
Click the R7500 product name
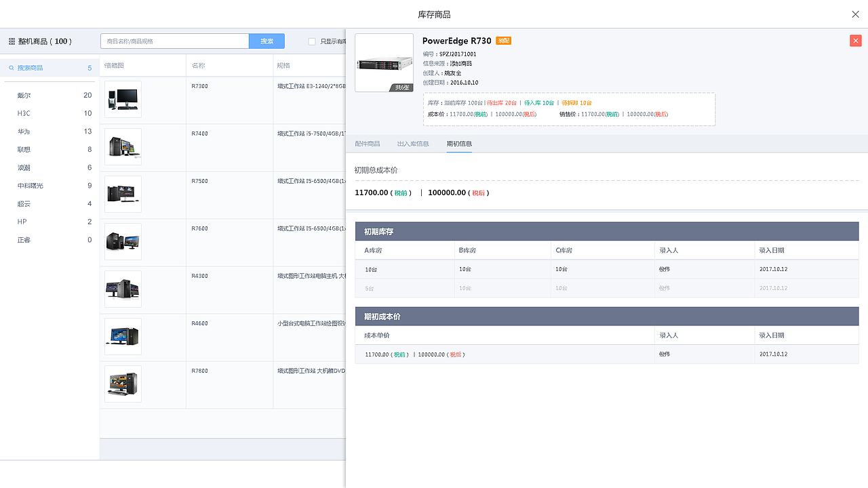200,181
